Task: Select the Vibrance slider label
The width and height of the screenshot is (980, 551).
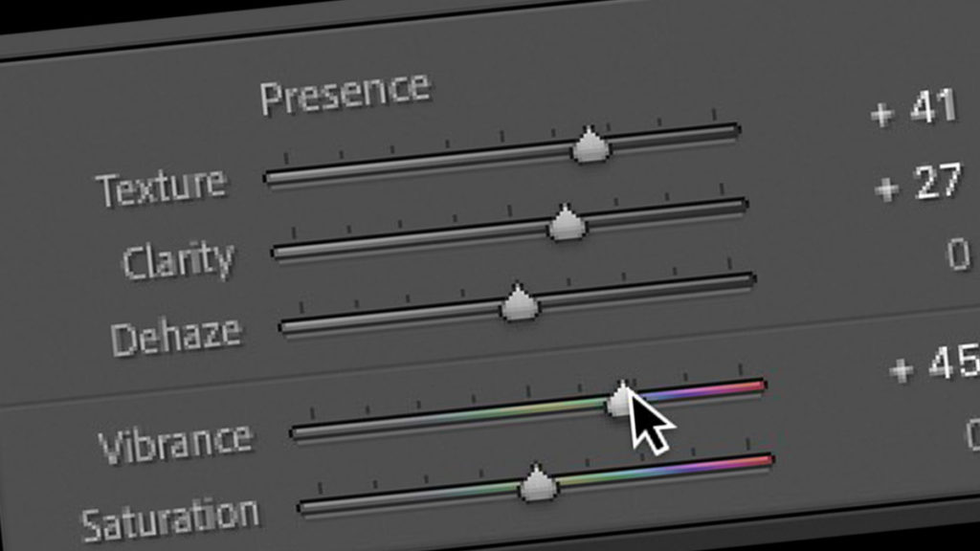Action: click(176, 442)
